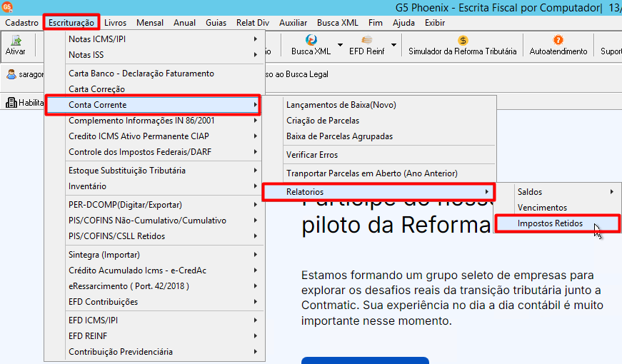Click the G5 application logo icon
Viewport: 622px width, 364px height.
coord(7,6)
